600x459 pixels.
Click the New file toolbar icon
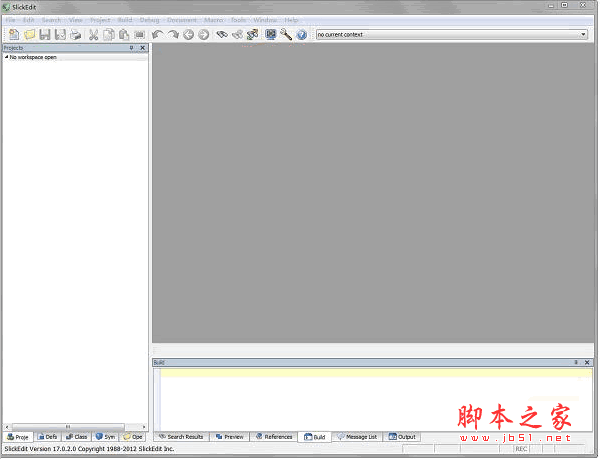pyautogui.click(x=14, y=35)
